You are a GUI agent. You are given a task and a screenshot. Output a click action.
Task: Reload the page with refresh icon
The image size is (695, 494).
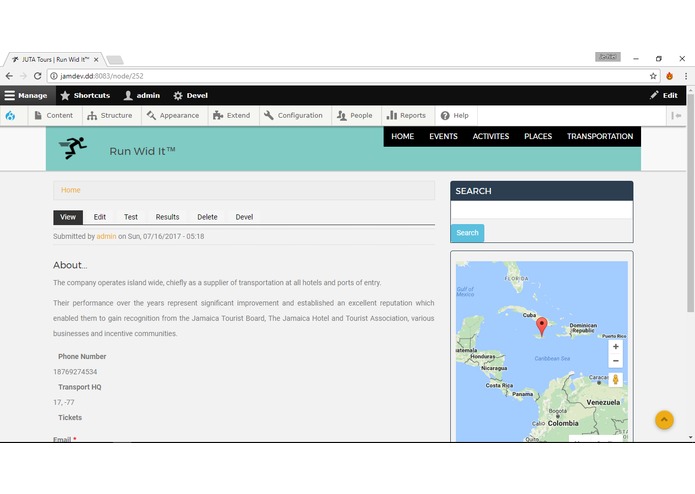coord(38,76)
